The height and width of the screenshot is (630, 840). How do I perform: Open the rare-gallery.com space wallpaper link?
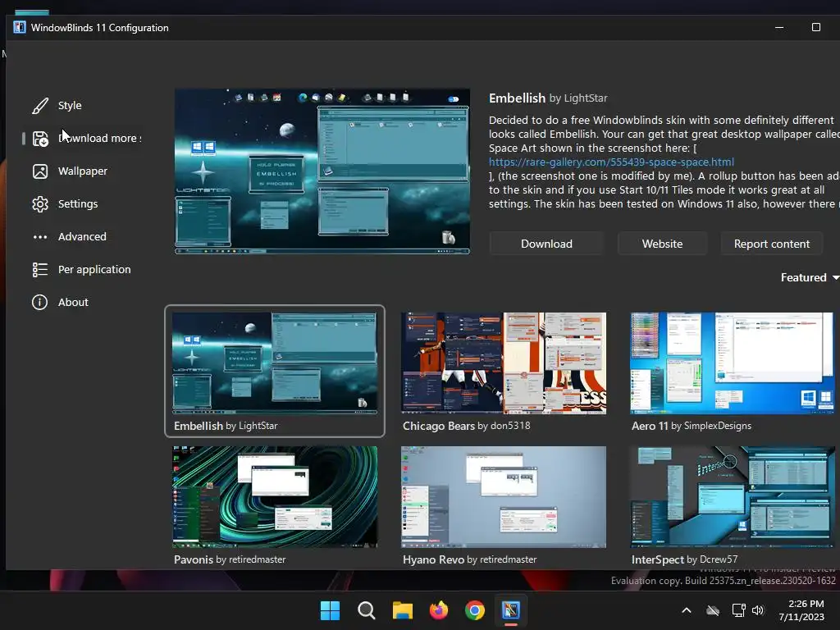[x=611, y=162]
